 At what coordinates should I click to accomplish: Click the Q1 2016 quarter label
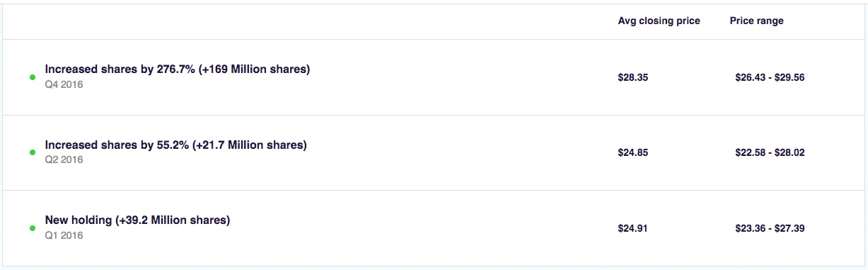pos(64,235)
